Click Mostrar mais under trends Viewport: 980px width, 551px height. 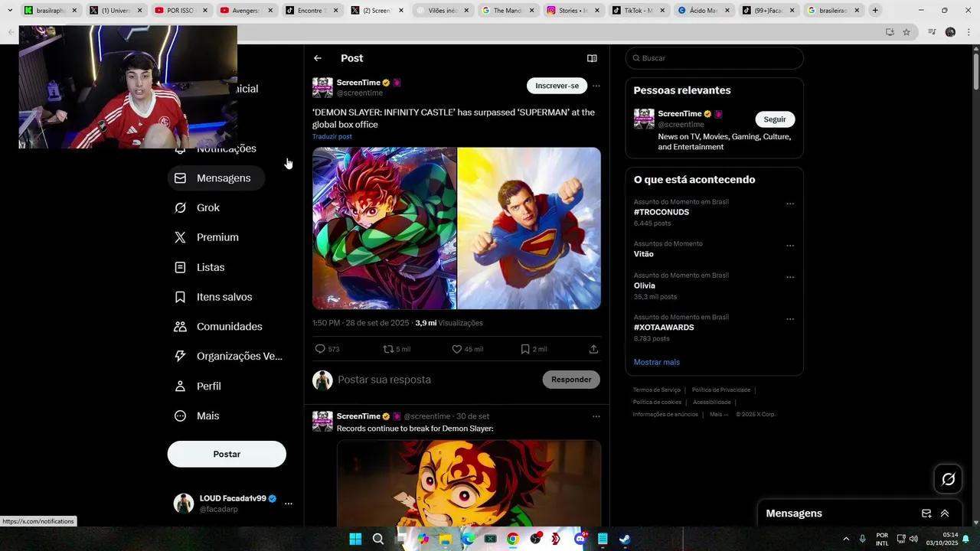coord(656,362)
